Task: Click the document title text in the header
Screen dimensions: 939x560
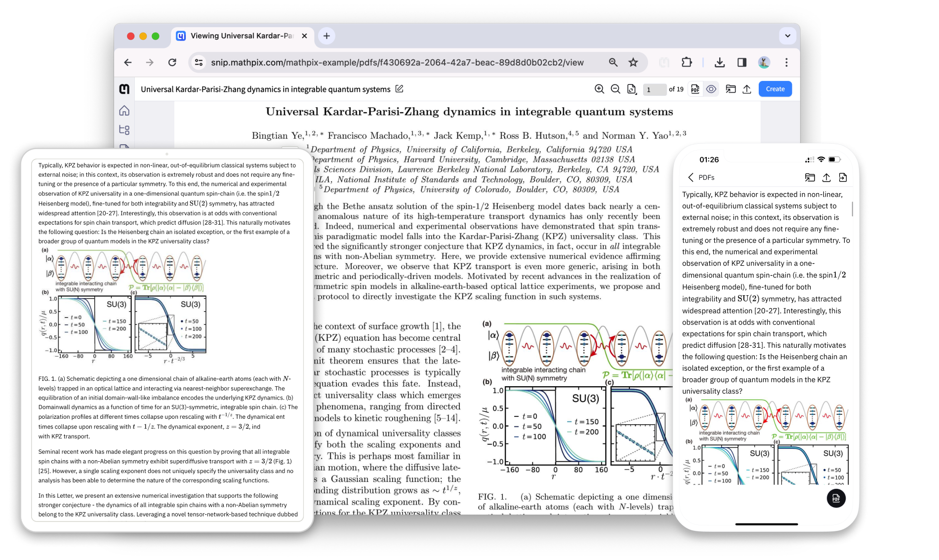Action: click(266, 89)
